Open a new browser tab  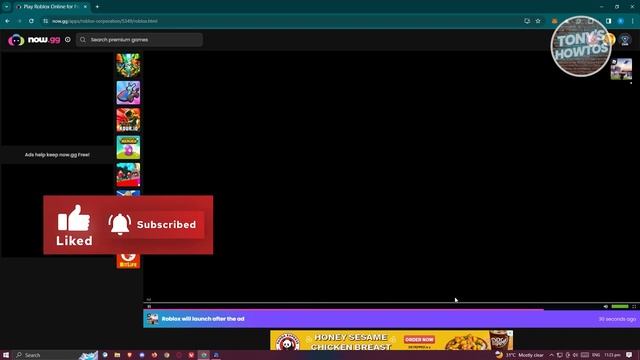tap(97, 7)
